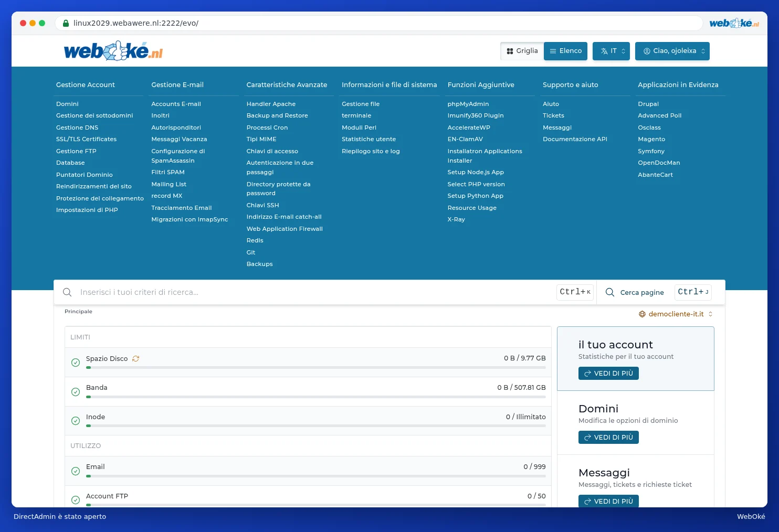The height and width of the screenshot is (532, 779).
Task: Open Imunify360 Plugin
Action: tap(476, 116)
